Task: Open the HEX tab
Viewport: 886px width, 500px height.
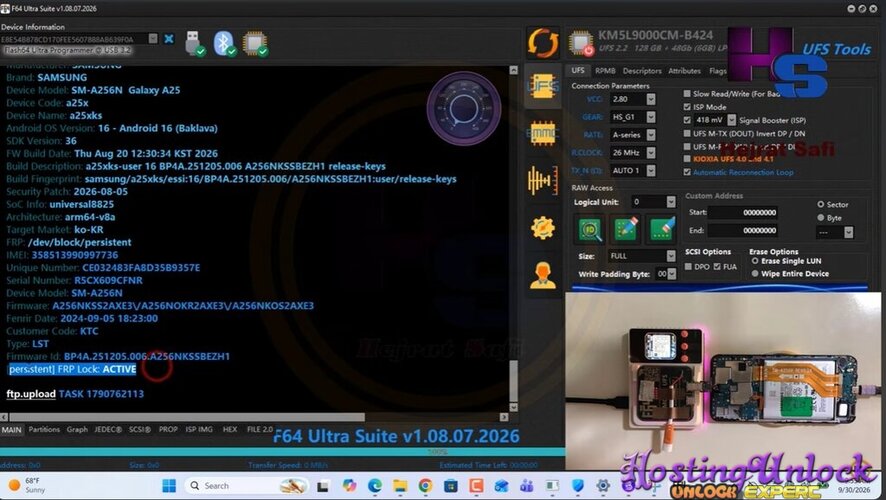Action: pyautogui.click(x=230, y=429)
